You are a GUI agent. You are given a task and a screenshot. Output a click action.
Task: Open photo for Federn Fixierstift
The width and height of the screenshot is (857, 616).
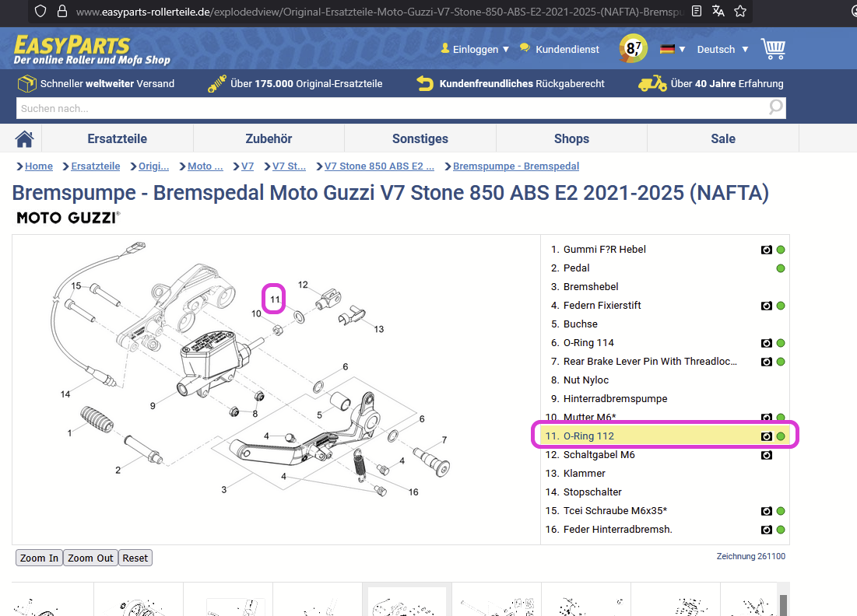(x=766, y=306)
